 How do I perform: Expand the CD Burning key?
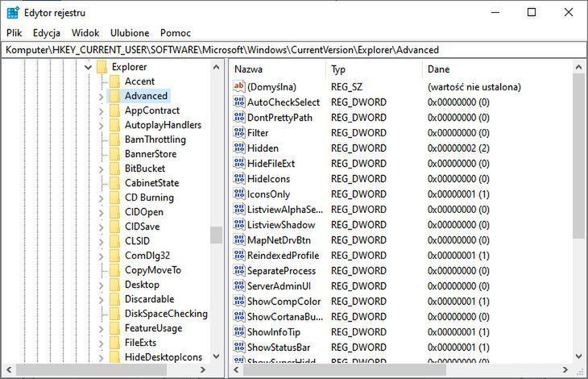click(101, 198)
